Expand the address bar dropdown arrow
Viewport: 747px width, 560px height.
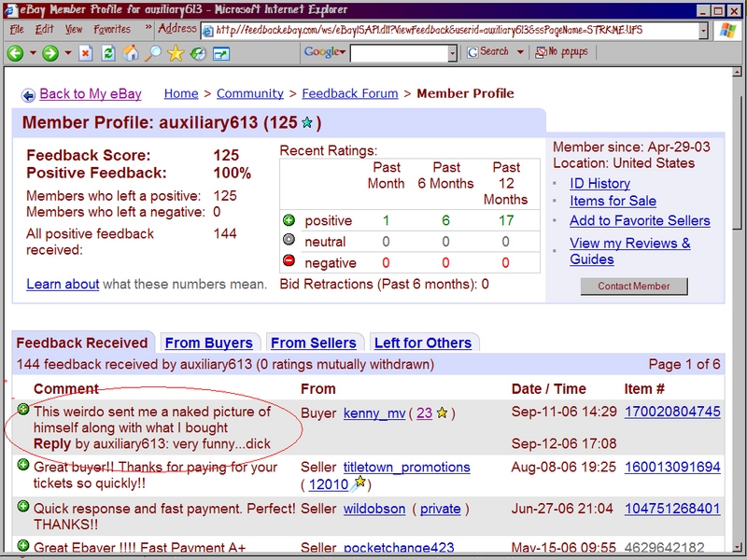[703, 30]
